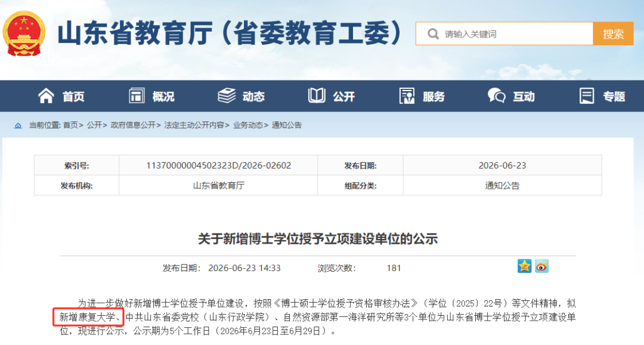Share via the QQ Zone star icon

[525, 266]
